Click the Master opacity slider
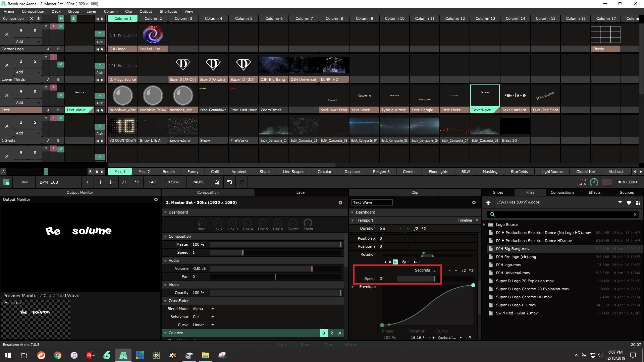 click(x=275, y=244)
